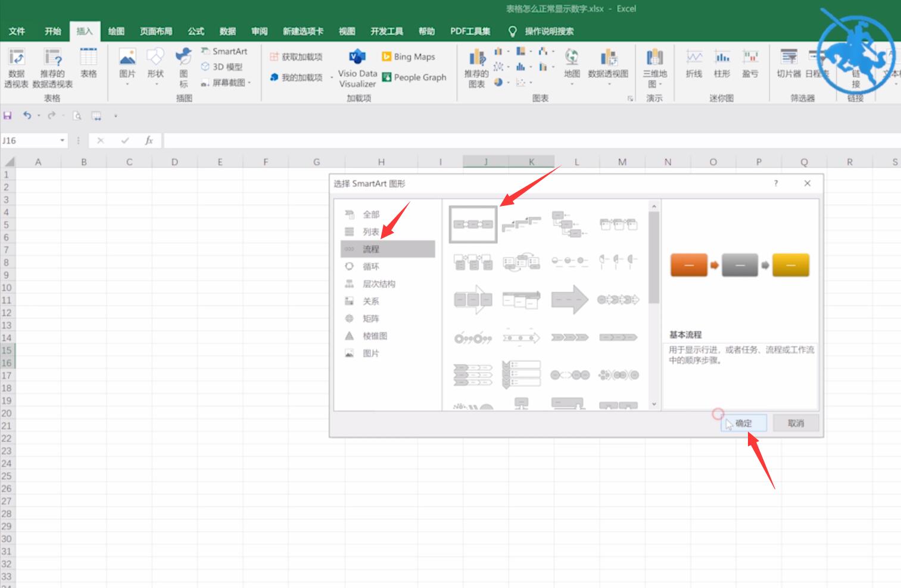Click the gallery scrollbar down arrow
The height and width of the screenshot is (588, 901).
(654, 404)
